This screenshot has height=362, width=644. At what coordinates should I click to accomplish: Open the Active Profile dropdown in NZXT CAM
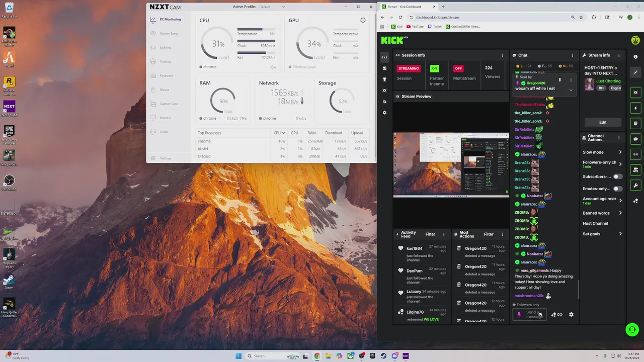[x=272, y=7]
